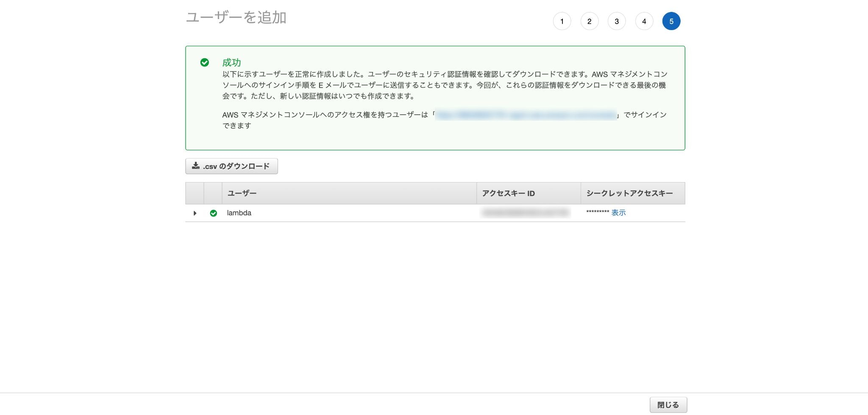Select the アクセスキー ID column header
The image size is (868, 415).
point(508,193)
